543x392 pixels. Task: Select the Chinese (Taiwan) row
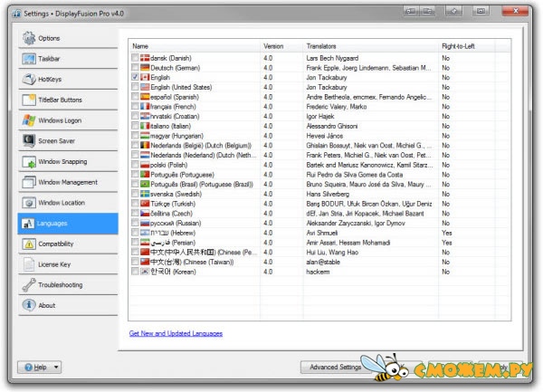pyautogui.click(x=319, y=262)
